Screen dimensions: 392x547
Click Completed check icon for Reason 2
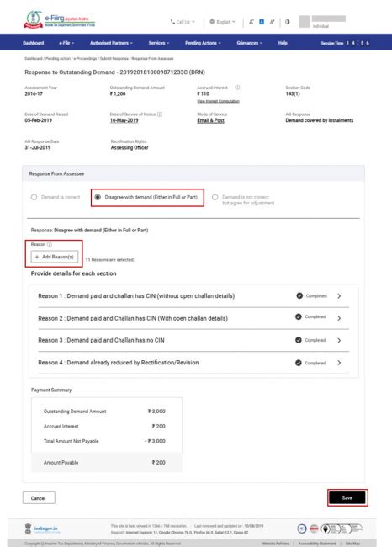point(298,316)
